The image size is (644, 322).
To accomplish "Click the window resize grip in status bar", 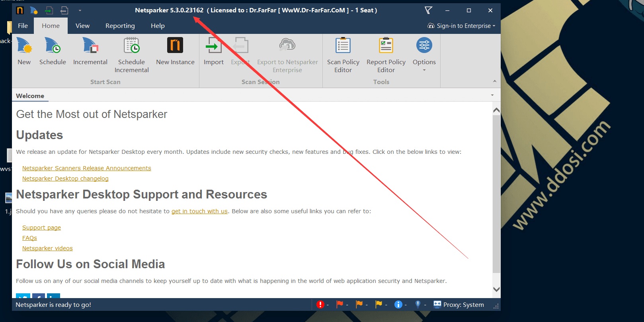I will point(496,306).
